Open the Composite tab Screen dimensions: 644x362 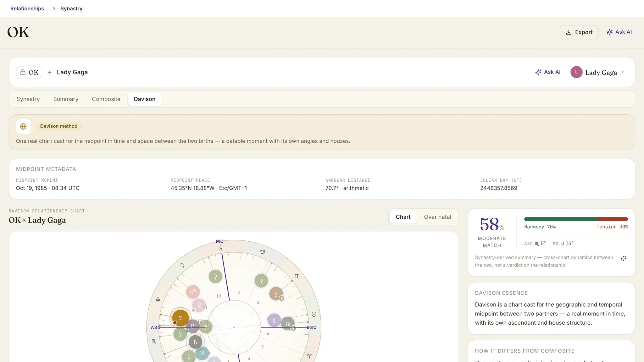(x=106, y=99)
